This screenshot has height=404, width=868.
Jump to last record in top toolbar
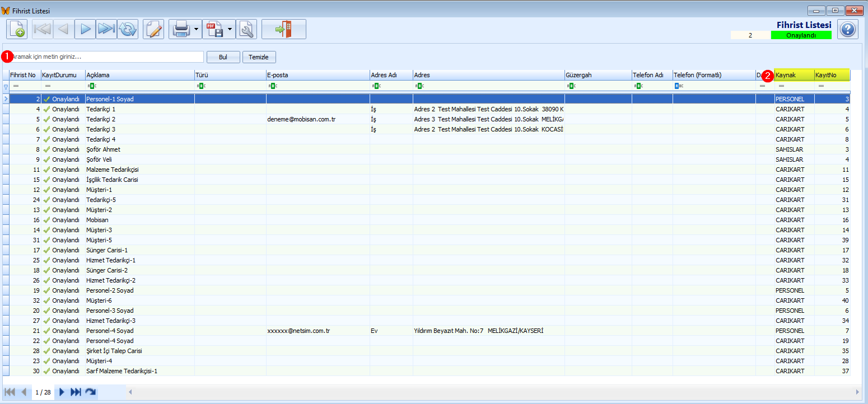click(106, 29)
